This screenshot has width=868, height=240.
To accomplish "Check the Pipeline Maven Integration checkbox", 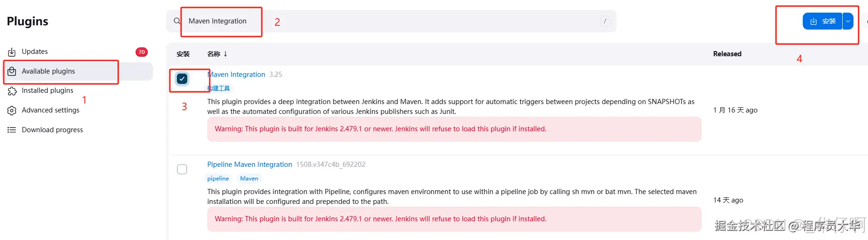I will tap(182, 169).
